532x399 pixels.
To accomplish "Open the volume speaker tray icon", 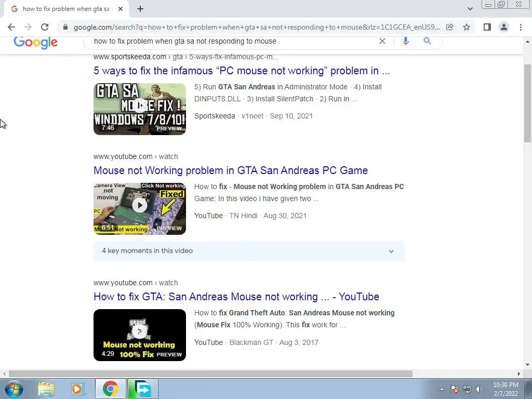I will click(480, 389).
